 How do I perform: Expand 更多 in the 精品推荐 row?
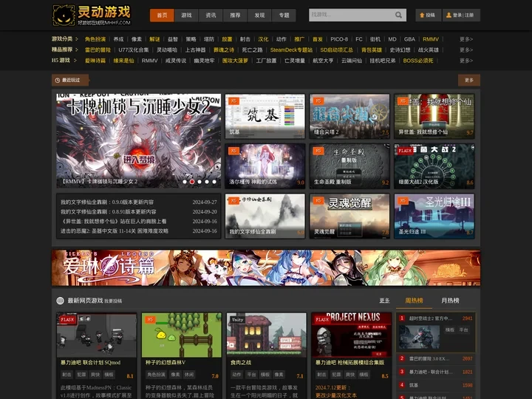[x=466, y=50]
